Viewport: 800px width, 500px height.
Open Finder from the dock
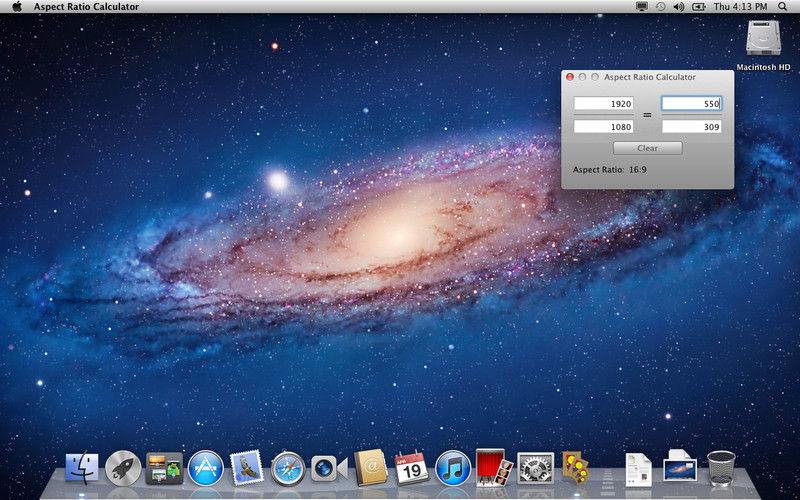point(82,467)
